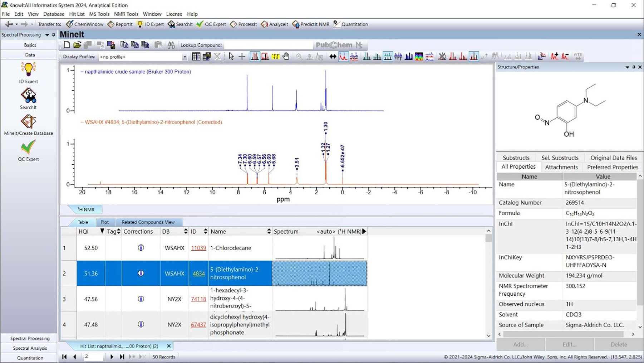Switch to Related Compounds View tab
This screenshot has width=644, height=363.
point(148,222)
